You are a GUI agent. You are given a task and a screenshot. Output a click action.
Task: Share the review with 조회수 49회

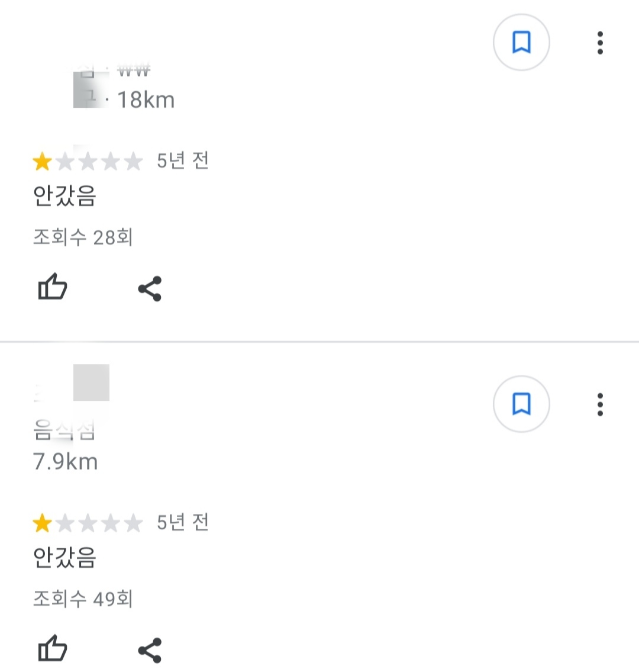point(150,650)
